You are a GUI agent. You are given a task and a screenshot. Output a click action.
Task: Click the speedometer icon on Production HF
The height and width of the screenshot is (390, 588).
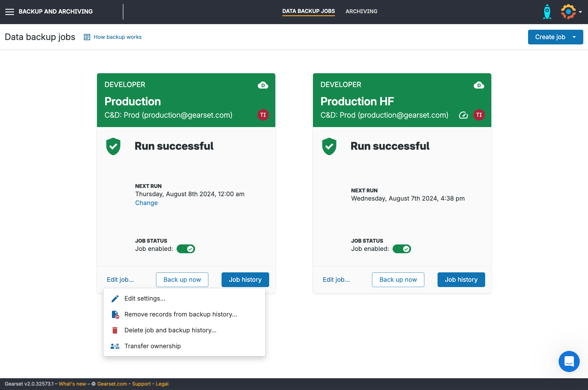463,115
